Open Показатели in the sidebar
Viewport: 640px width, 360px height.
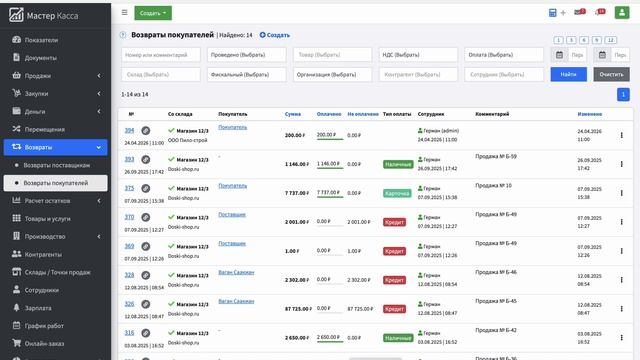[x=56, y=40]
